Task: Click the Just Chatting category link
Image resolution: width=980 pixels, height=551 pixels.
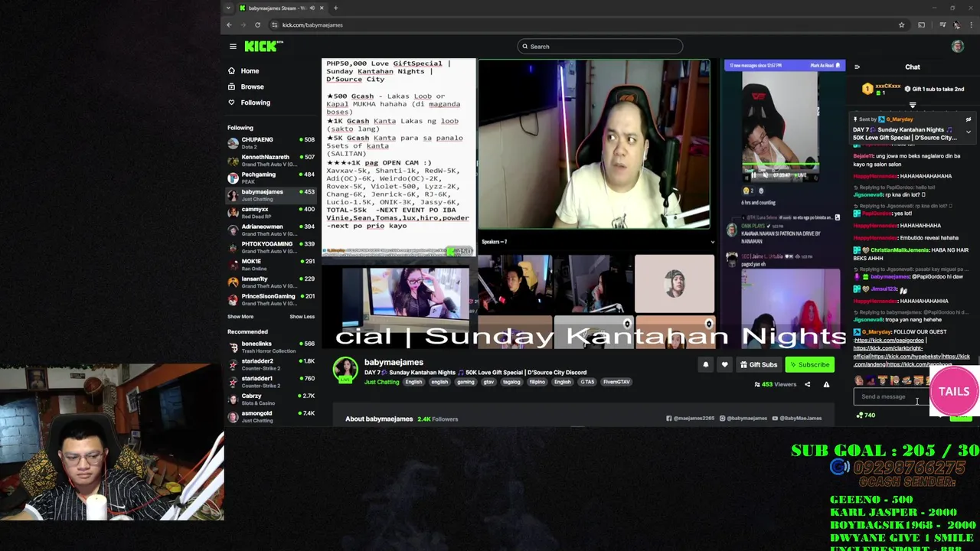Action: tap(381, 382)
